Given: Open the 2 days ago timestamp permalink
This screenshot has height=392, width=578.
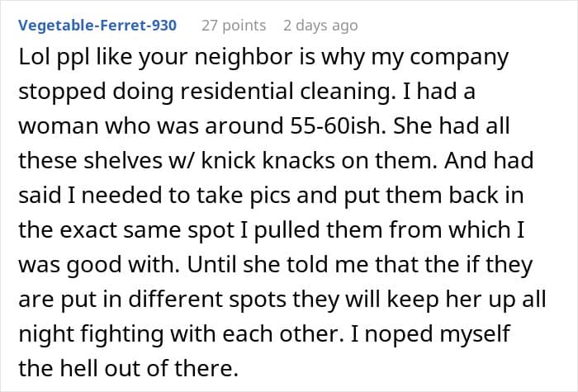Looking at the screenshot, I should click(x=320, y=26).
